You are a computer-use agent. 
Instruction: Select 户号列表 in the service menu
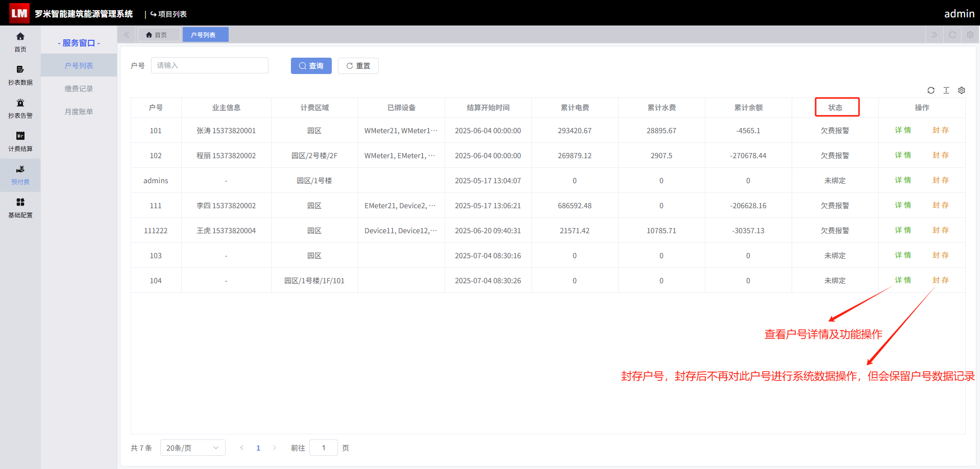(79, 65)
